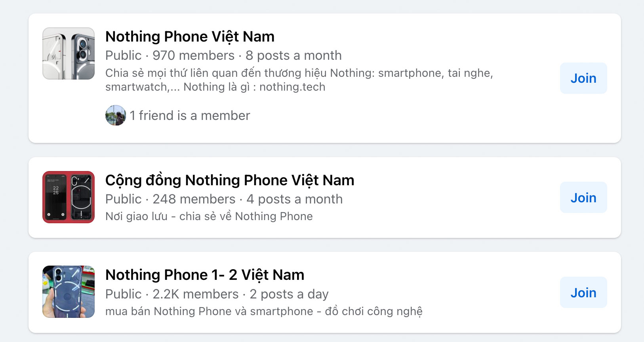This screenshot has width=644, height=342.
Task: Click the '4 posts a month' text
Action: (295, 199)
